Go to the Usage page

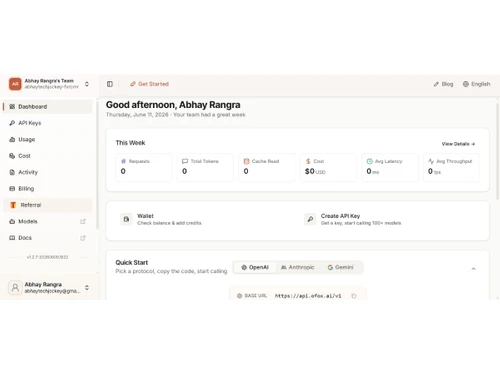47,139
